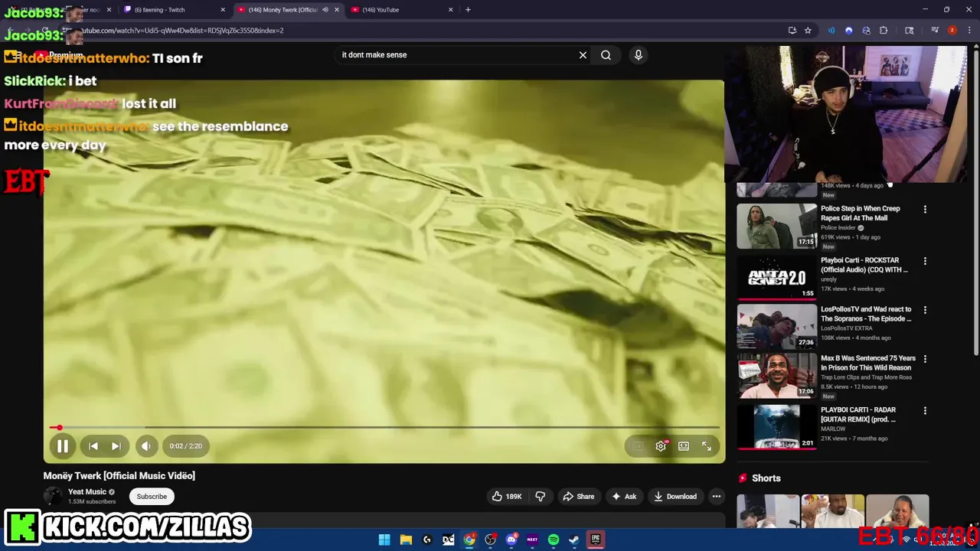This screenshot has height=551, width=980.
Task: Open Steam from the taskbar
Action: (x=573, y=540)
